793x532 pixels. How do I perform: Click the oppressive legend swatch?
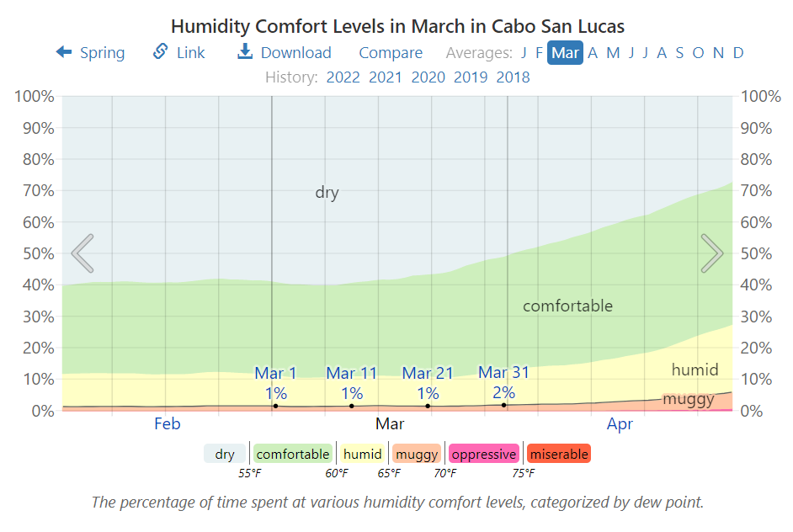pyautogui.click(x=483, y=454)
